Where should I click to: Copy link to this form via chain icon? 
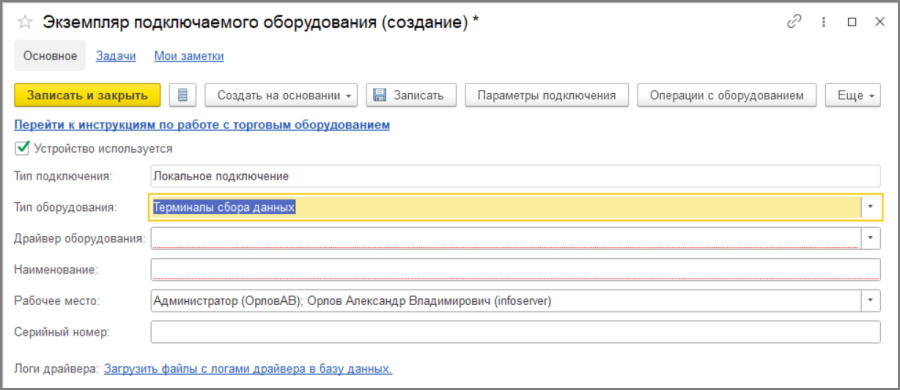tap(794, 22)
